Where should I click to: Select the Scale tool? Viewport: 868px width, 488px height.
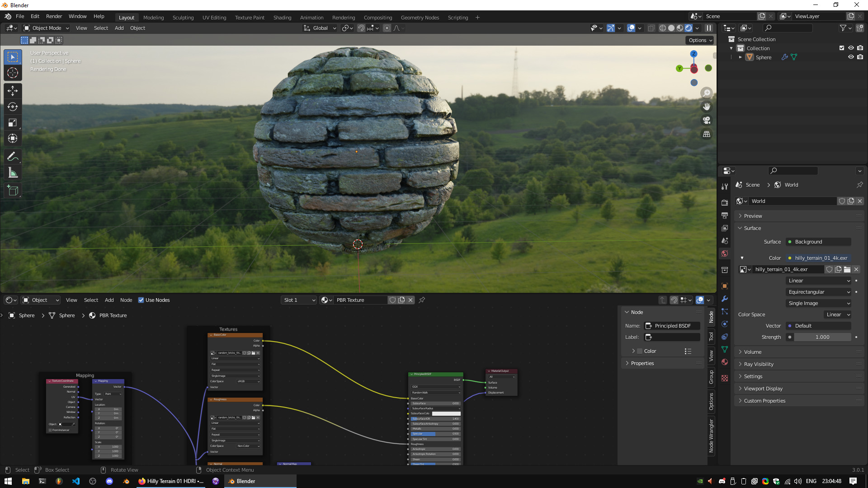(13, 123)
